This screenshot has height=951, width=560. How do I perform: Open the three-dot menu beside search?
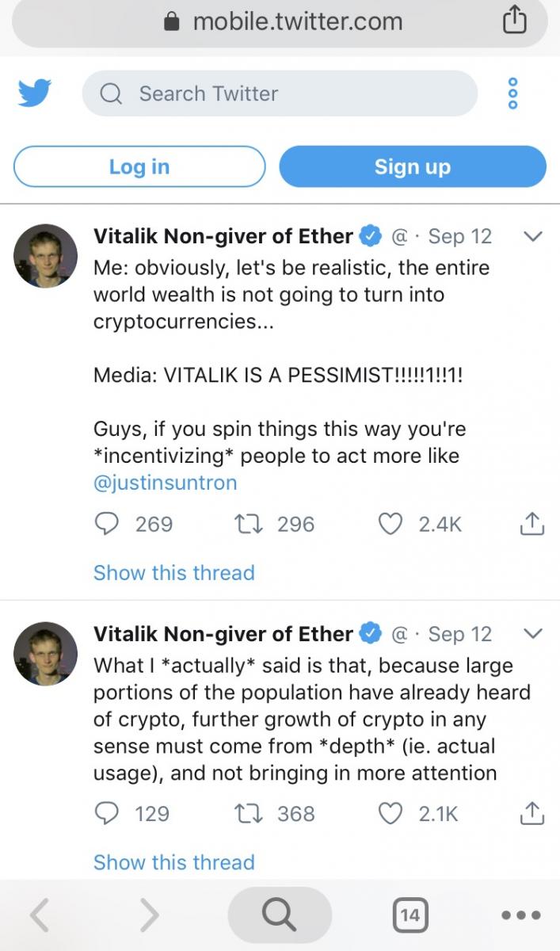tap(513, 94)
